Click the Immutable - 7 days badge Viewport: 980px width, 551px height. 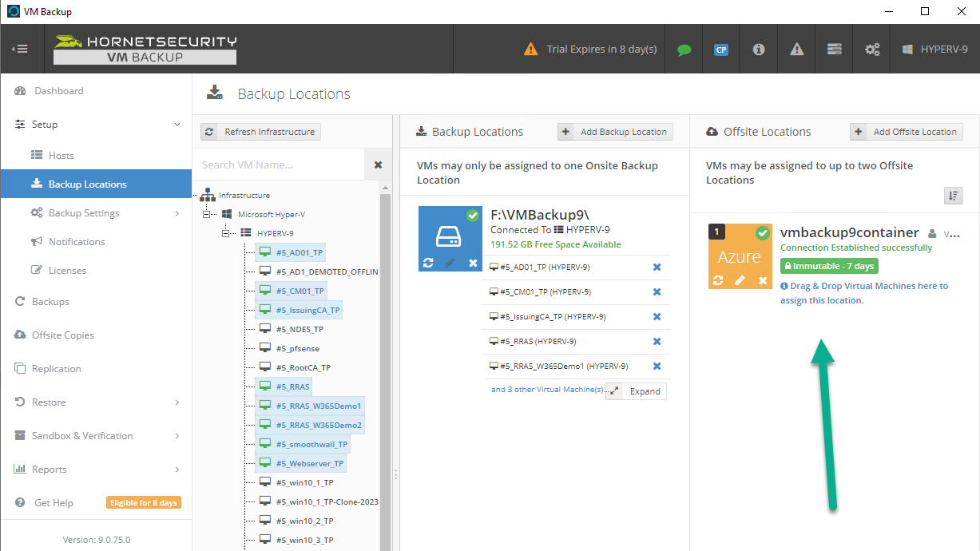pyautogui.click(x=829, y=266)
